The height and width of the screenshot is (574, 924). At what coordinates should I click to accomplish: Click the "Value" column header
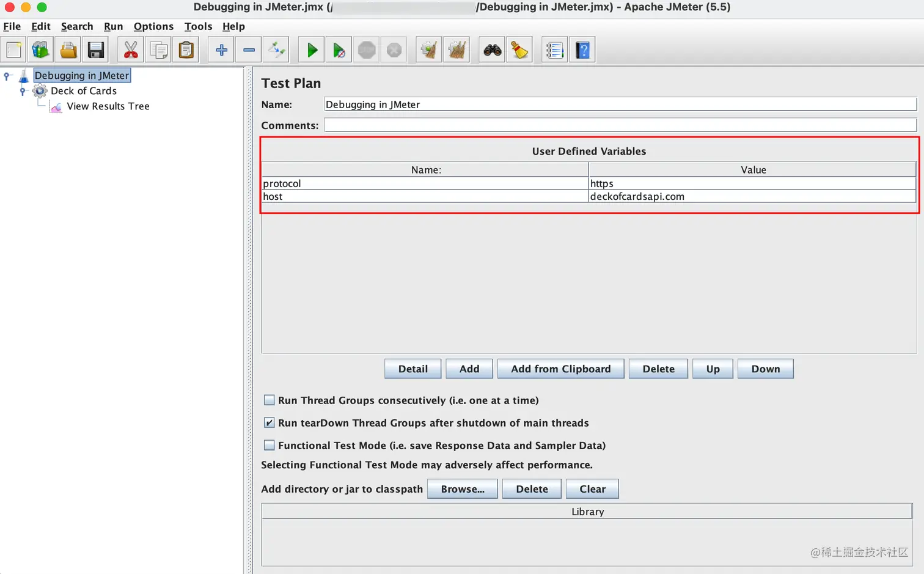point(753,170)
